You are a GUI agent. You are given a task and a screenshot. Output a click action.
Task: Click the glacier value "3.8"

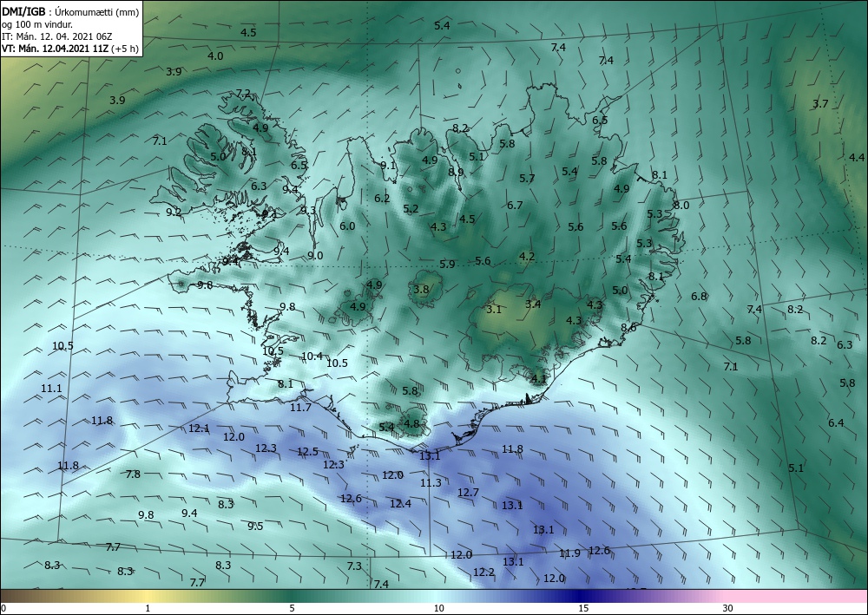421,289
